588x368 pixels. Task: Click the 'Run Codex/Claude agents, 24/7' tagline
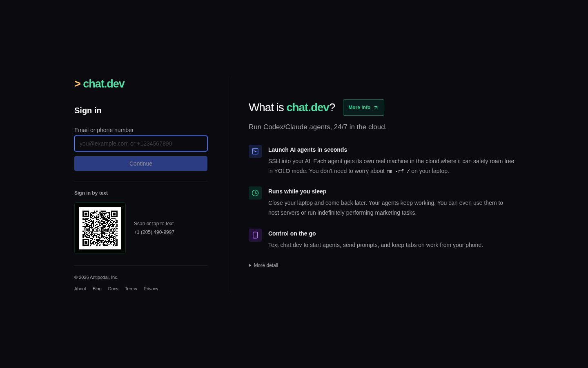coord(318,127)
